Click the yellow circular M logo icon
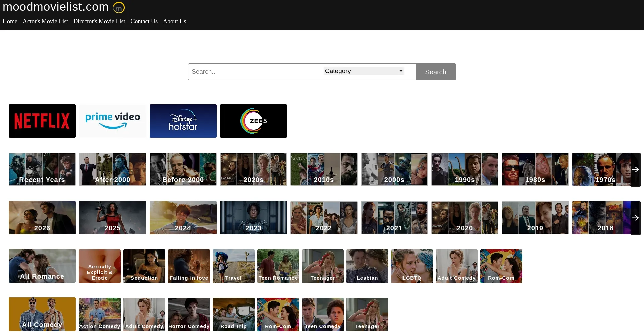Screen dimensions: 644x333 (x=119, y=7)
